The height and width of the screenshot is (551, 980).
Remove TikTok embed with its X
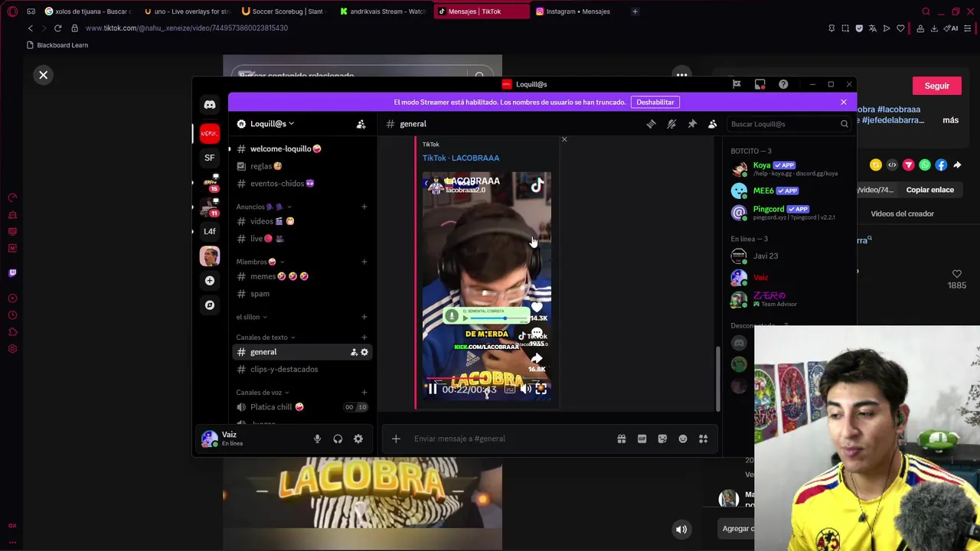(564, 139)
